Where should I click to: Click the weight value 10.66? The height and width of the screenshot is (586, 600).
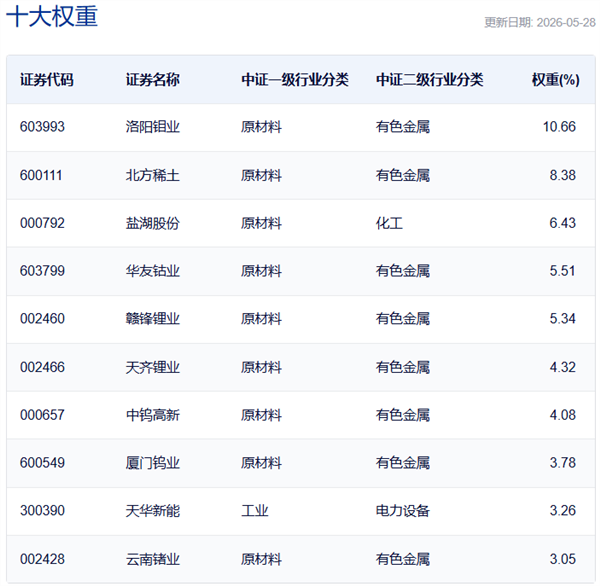[x=559, y=127]
